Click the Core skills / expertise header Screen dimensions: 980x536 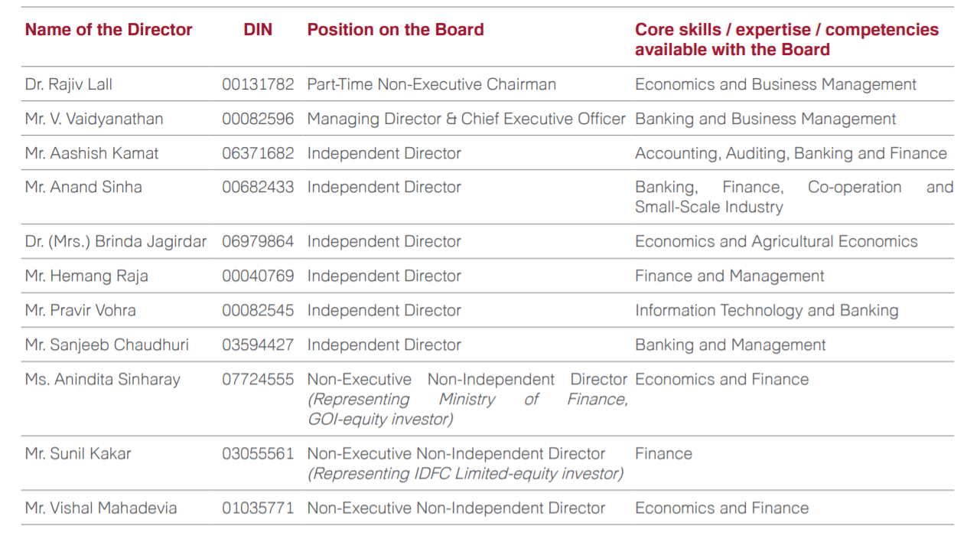[786, 40]
